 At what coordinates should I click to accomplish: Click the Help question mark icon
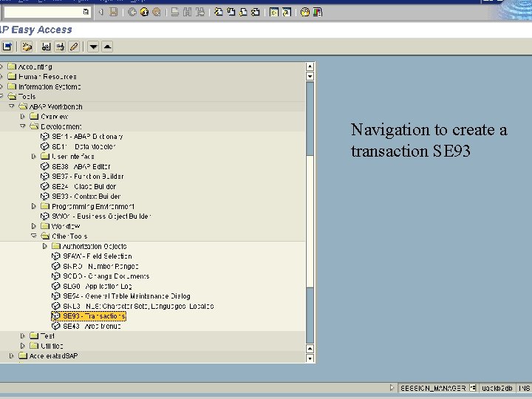click(x=305, y=13)
